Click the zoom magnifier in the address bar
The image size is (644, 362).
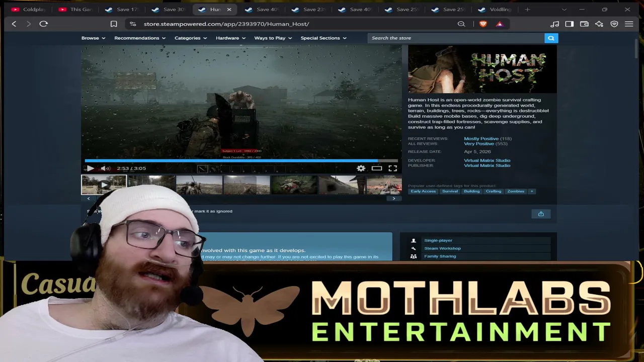click(461, 24)
